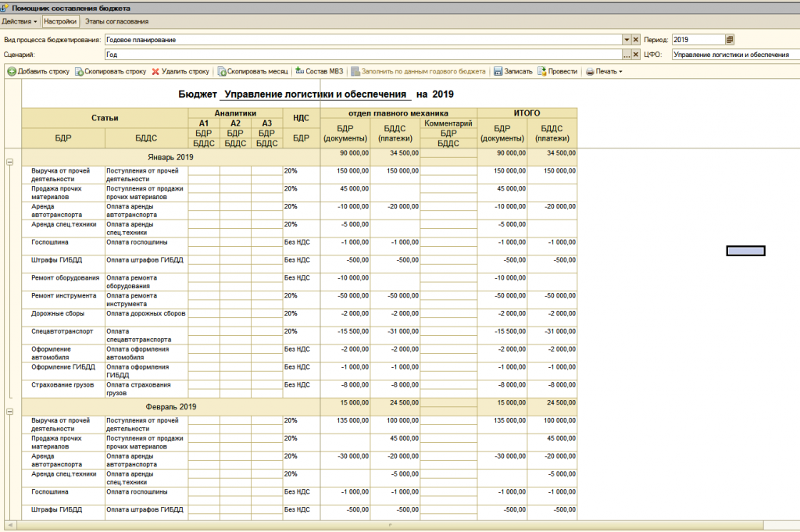Select the January Ремонт оборудования cell
Viewport: 800px width, 532px height.
63,281
